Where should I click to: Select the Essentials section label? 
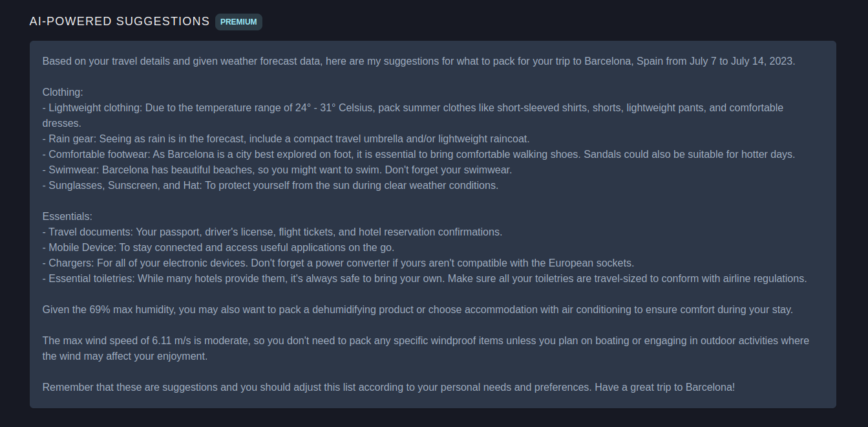coord(67,217)
